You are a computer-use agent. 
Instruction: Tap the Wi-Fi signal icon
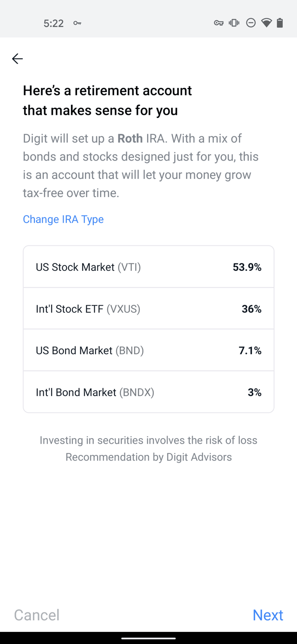click(266, 23)
